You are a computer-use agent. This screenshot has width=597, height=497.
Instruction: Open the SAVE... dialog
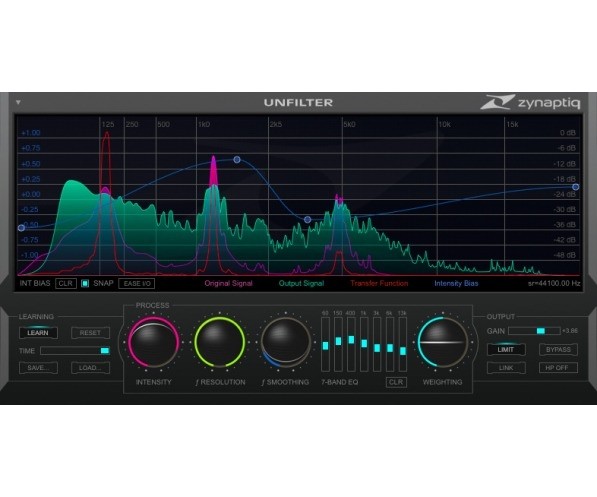(38, 368)
